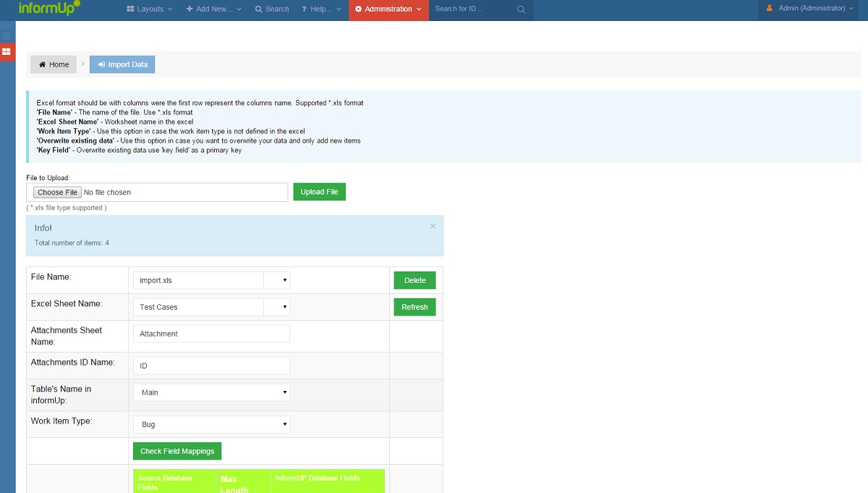Expand the File Name dropdown
The width and height of the screenshot is (868, 493).
point(277,280)
